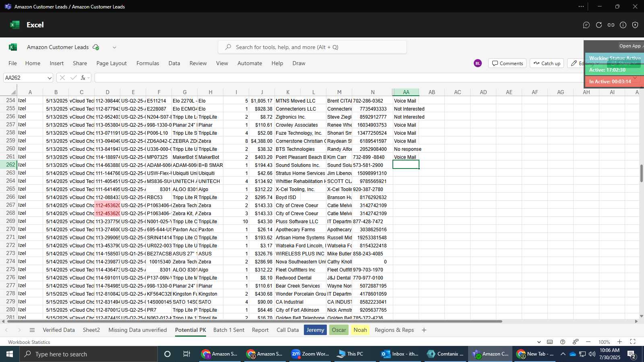Cancel formula entry with X icon
This screenshot has width=644, height=362.
[x=62, y=78]
